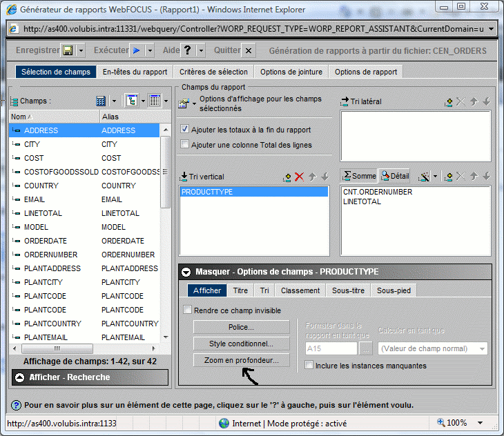Click delete X icon in Somme toolbar
The height and width of the screenshot is (436, 504).
[461, 176]
